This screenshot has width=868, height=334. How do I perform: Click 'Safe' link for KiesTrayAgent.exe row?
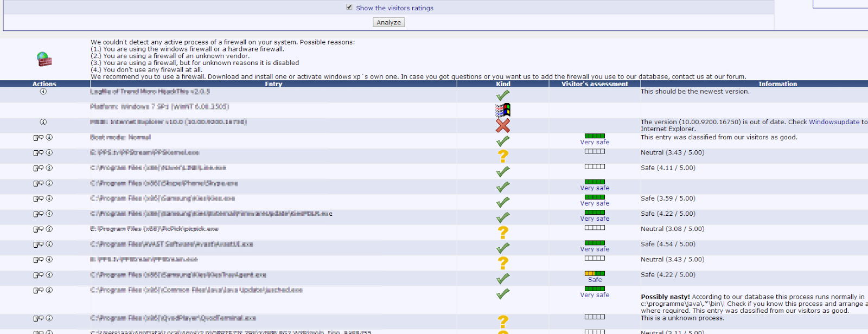pyautogui.click(x=595, y=280)
